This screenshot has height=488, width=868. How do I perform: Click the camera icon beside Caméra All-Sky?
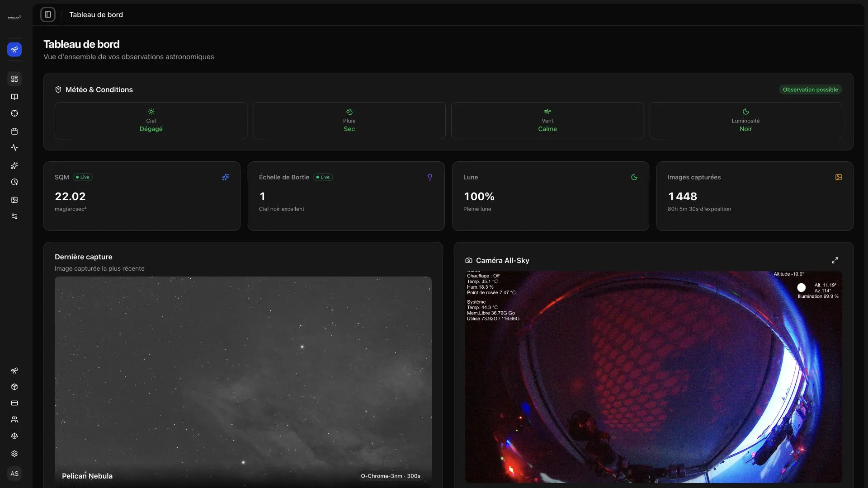click(x=469, y=260)
